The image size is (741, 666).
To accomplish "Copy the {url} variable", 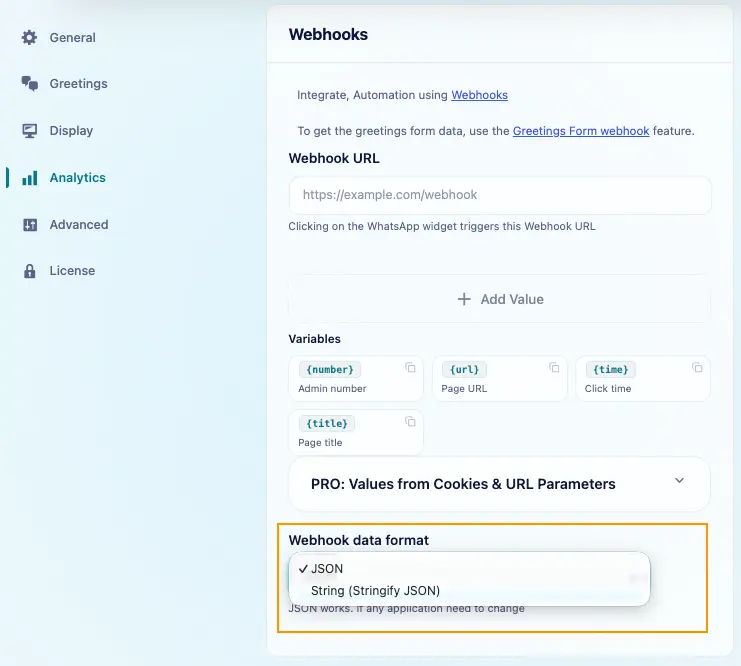I will [x=554, y=368].
